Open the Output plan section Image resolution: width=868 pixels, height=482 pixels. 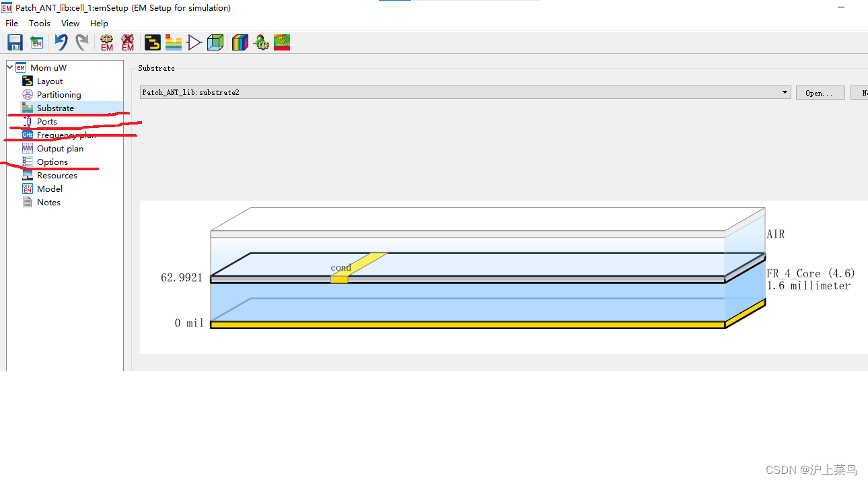pyautogui.click(x=60, y=148)
